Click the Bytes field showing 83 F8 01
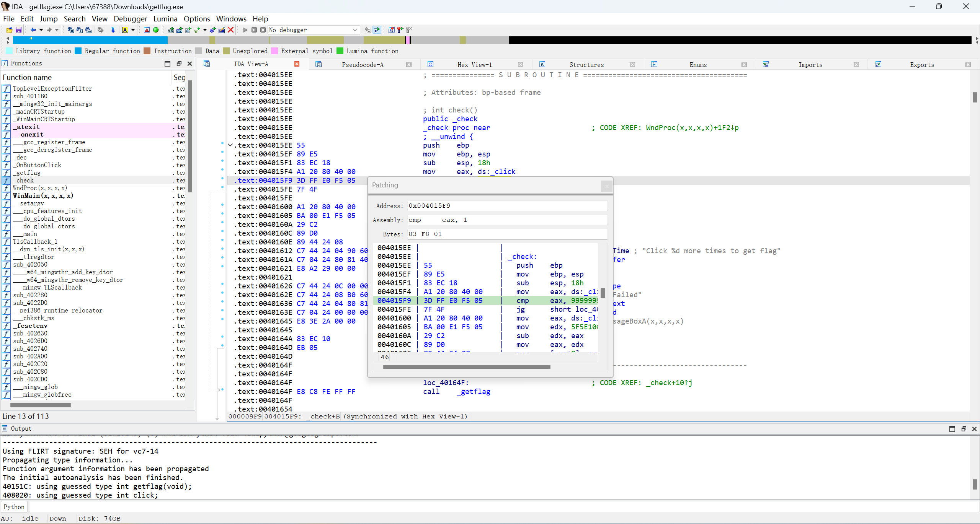This screenshot has width=980, height=524. (x=507, y=234)
